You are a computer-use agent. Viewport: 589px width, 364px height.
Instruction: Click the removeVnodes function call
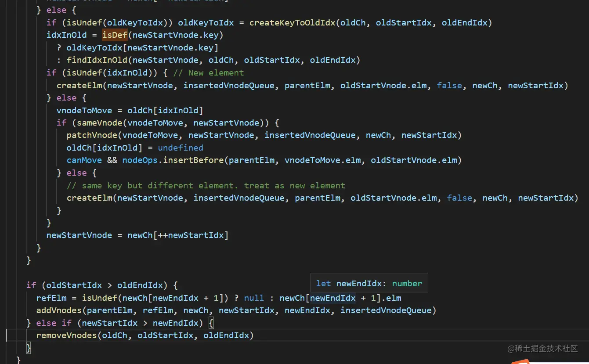pos(67,335)
